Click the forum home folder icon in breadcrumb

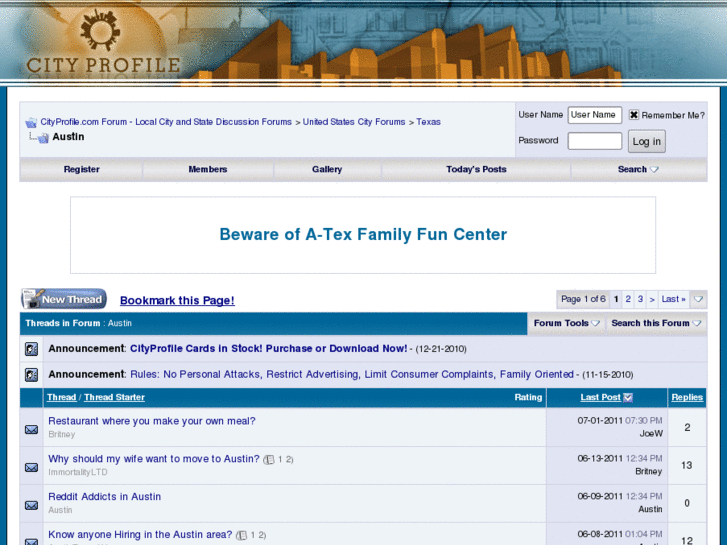[x=31, y=122]
